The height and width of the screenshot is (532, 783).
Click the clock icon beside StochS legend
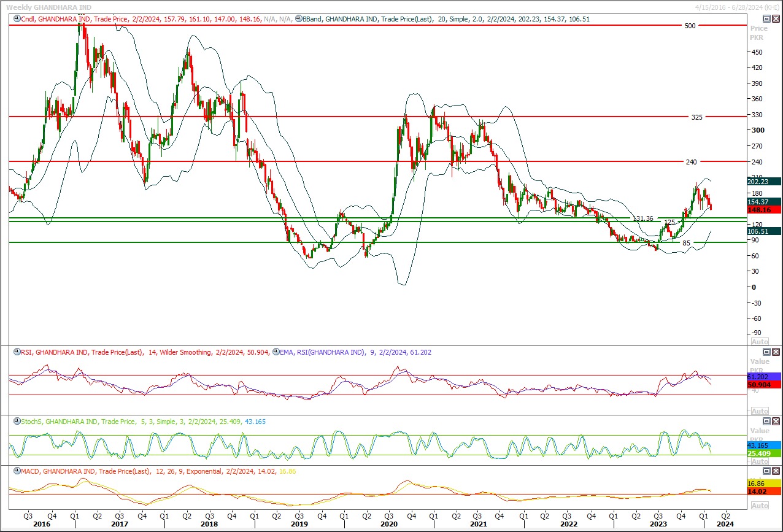tap(16, 422)
